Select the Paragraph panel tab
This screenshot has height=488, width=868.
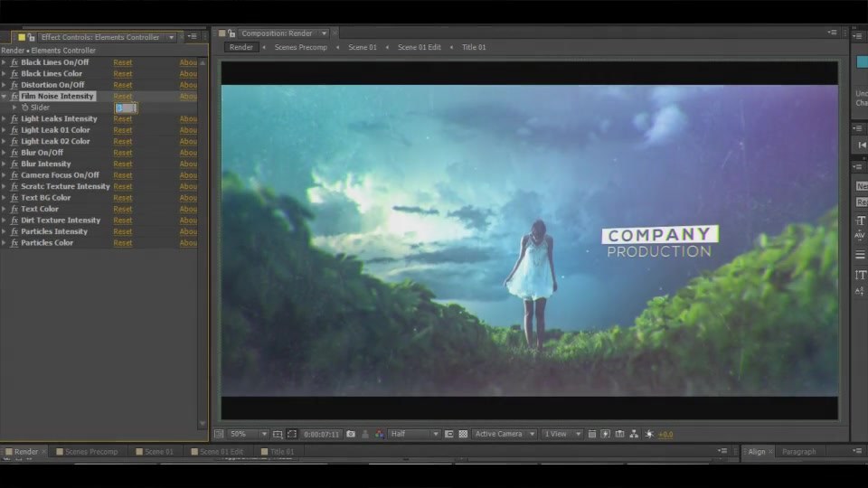click(798, 452)
